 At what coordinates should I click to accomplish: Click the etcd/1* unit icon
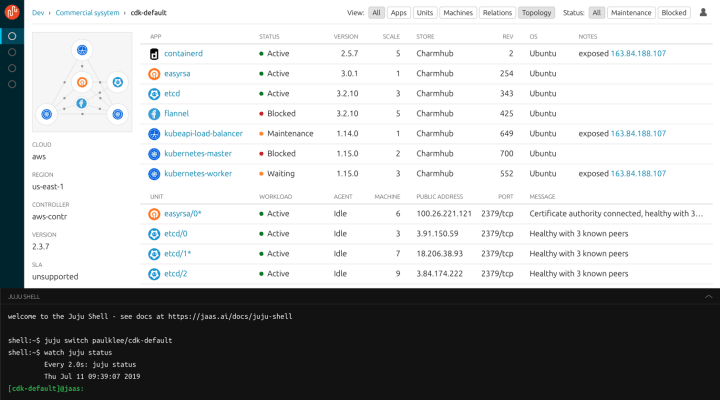[x=154, y=254]
